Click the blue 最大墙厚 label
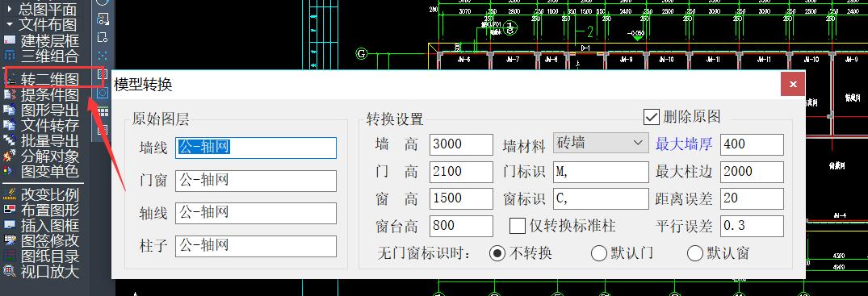Screen dimensions: 868x296 pyautogui.click(x=684, y=144)
